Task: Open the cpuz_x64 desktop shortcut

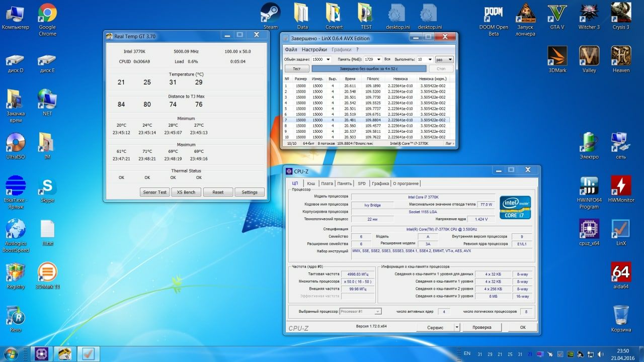Action: pyautogui.click(x=589, y=233)
